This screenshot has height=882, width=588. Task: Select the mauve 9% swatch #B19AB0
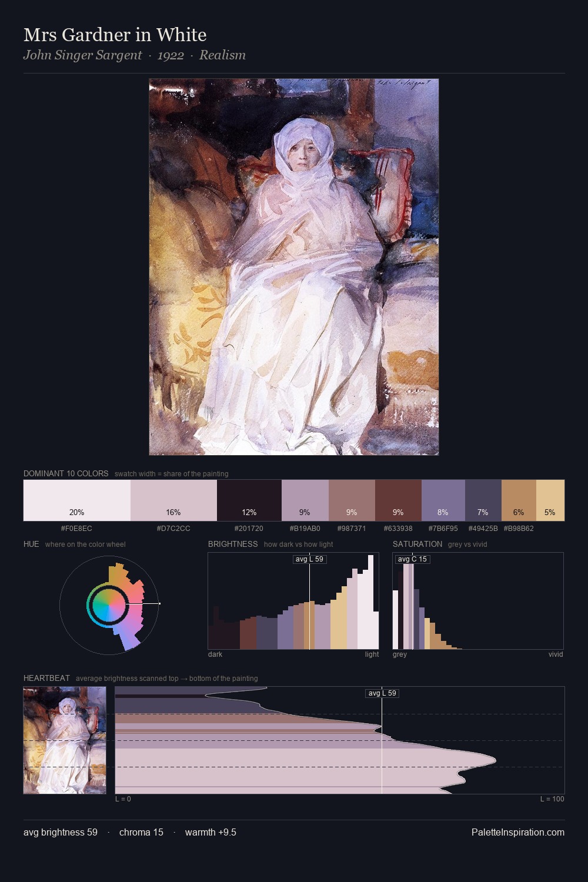(305, 500)
